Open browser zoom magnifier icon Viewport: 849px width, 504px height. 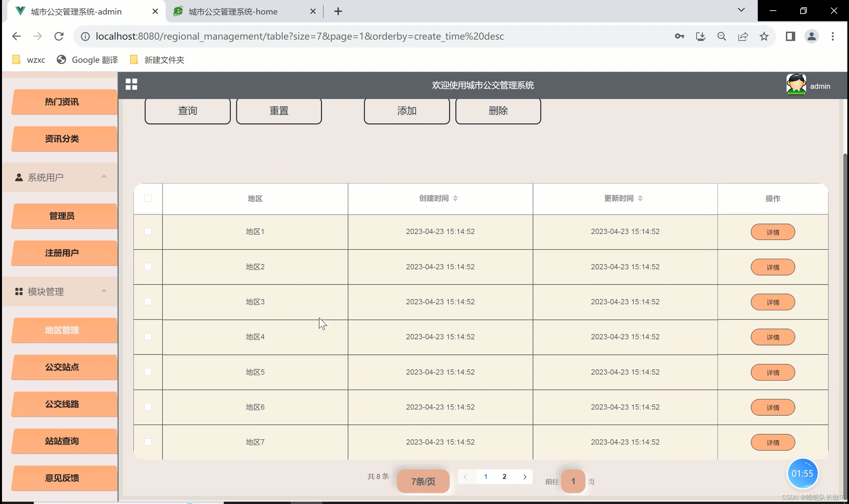(722, 36)
